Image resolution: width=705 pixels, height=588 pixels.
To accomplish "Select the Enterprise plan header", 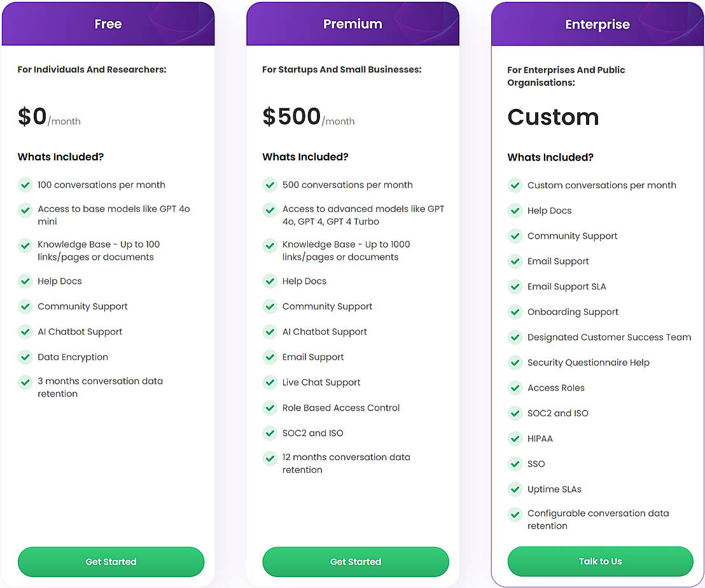I will coord(597,25).
